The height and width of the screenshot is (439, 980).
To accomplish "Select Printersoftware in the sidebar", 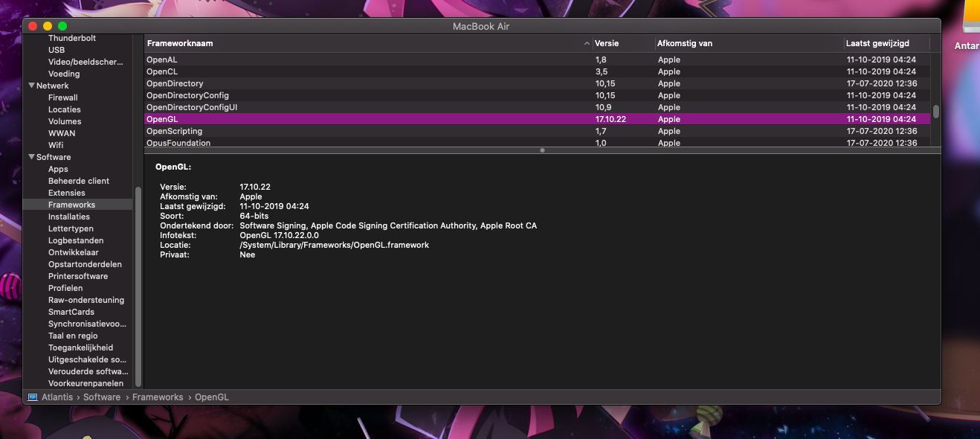I will (78, 276).
